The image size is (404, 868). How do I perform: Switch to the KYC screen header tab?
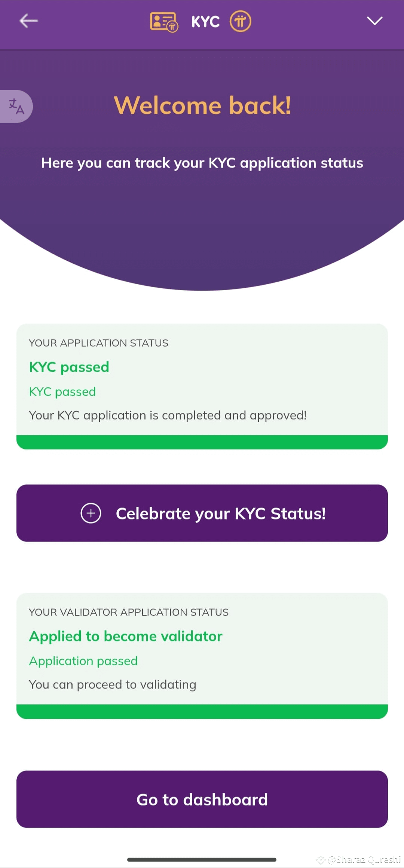pos(205,21)
